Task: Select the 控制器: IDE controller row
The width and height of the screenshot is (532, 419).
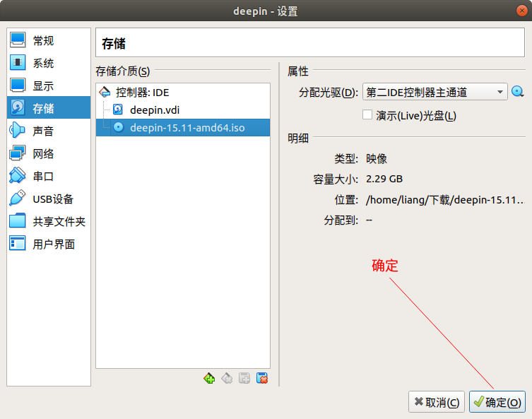Action: pyautogui.click(x=183, y=93)
